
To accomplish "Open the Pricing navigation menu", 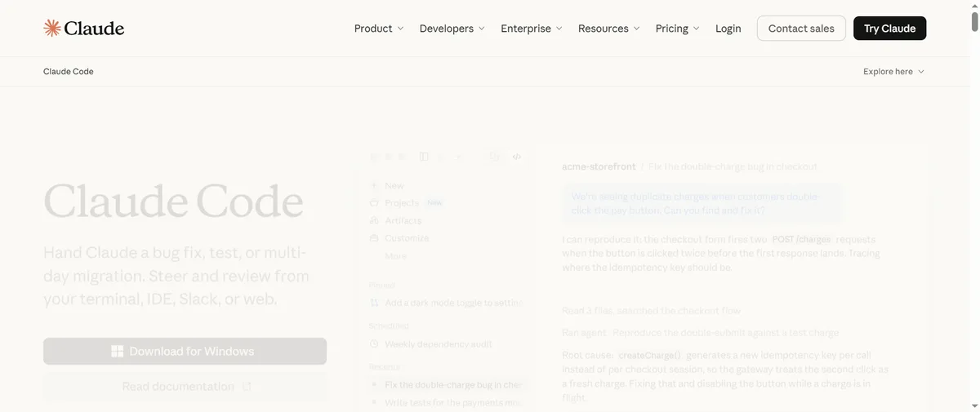I will [x=677, y=29].
